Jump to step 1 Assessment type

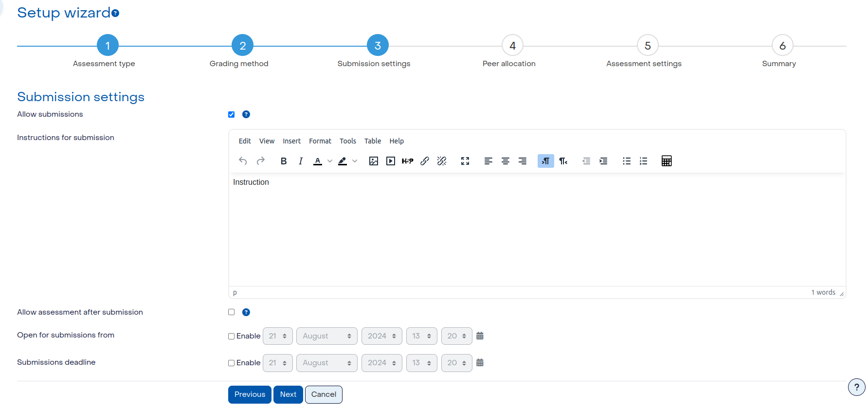click(108, 46)
